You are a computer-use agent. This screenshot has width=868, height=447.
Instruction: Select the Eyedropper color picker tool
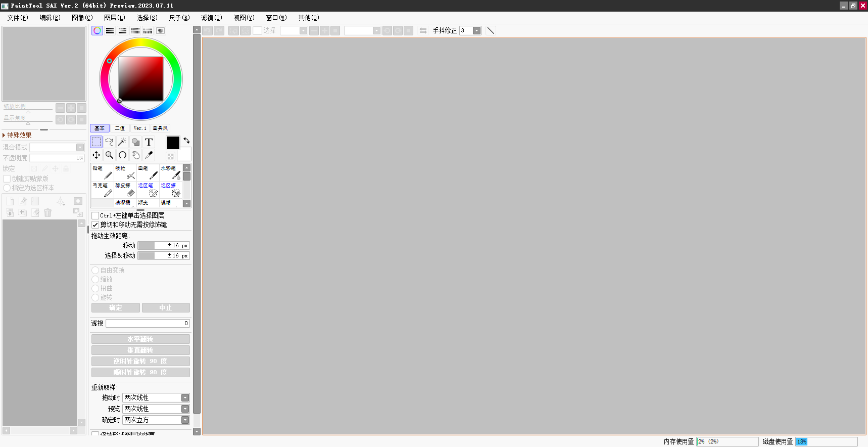[149, 155]
